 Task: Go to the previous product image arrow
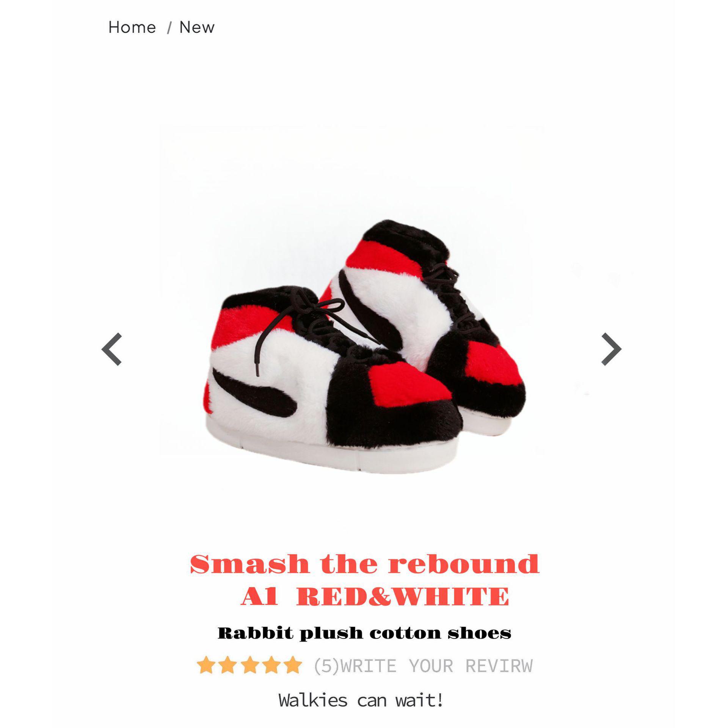[111, 349]
